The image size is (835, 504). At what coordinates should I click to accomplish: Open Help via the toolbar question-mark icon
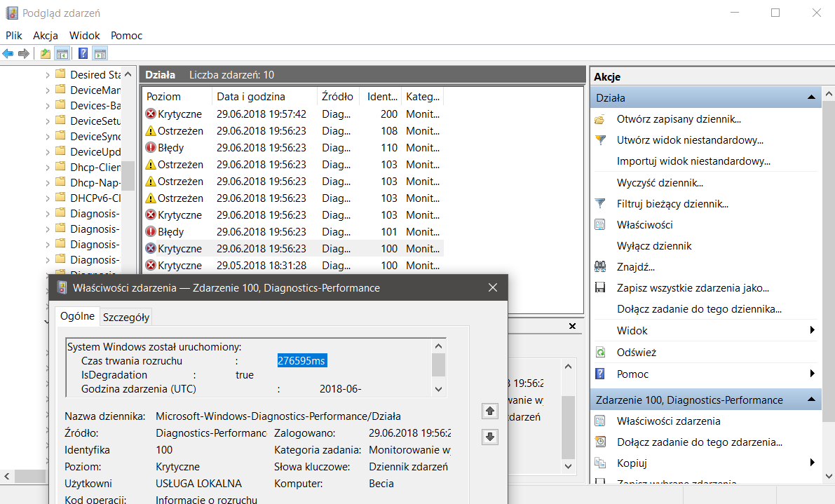click(83, 54)
